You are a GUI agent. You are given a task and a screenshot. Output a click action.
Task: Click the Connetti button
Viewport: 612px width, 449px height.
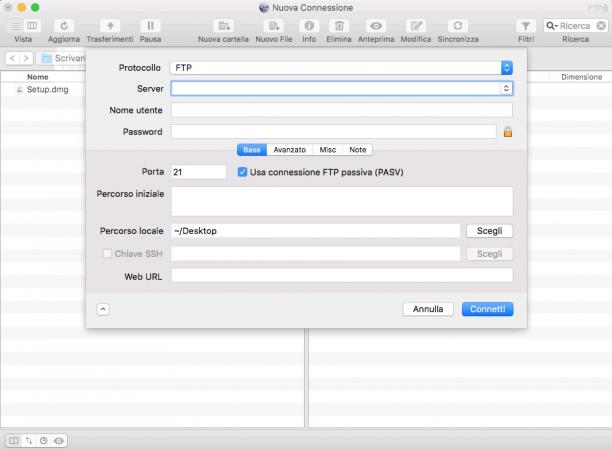[487, 309]
